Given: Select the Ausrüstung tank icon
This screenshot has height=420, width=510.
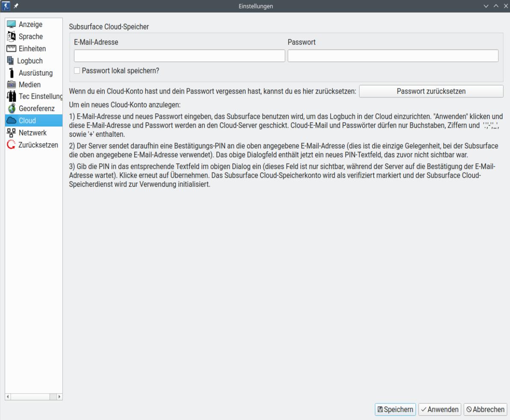Looking at the screenshot, I should [x=11, y=73].
